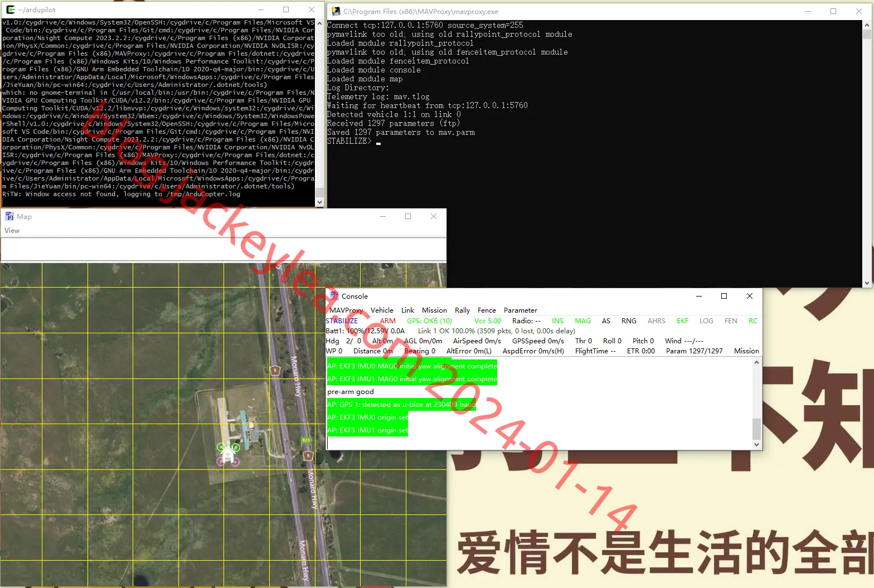Click the ARM status indicator
874x588 pixels.
(x=388, y=321)
